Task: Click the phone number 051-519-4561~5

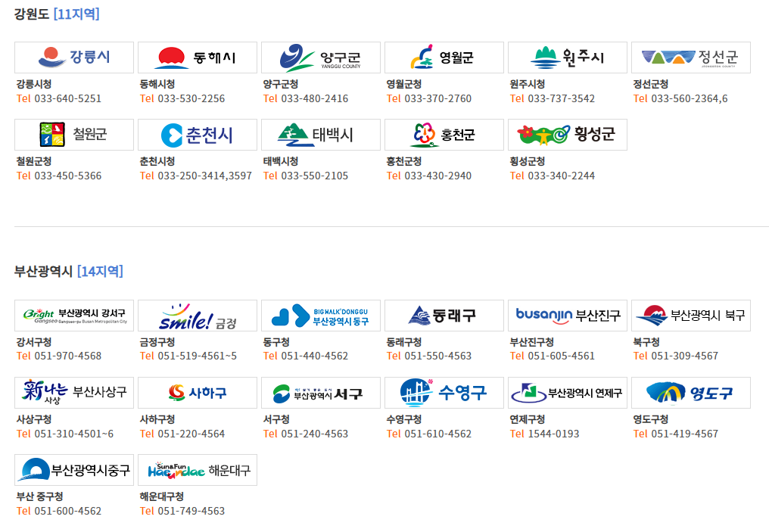Action: pos(197,356)
